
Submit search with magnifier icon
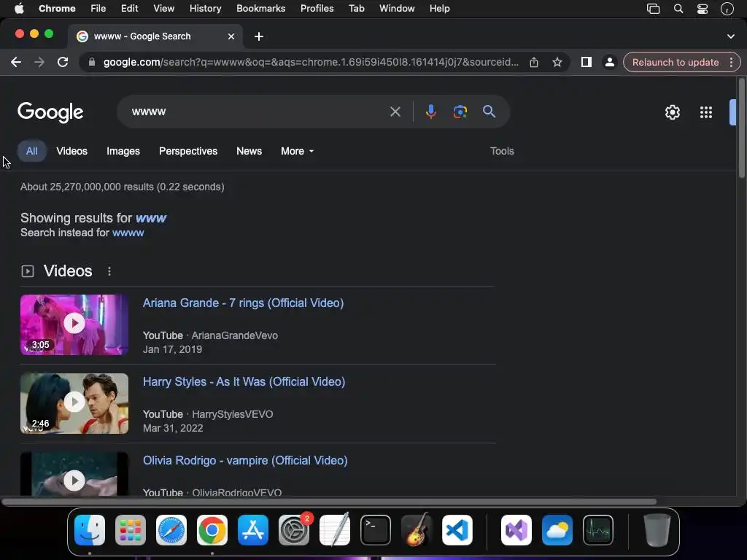click(x=489, y=112)
